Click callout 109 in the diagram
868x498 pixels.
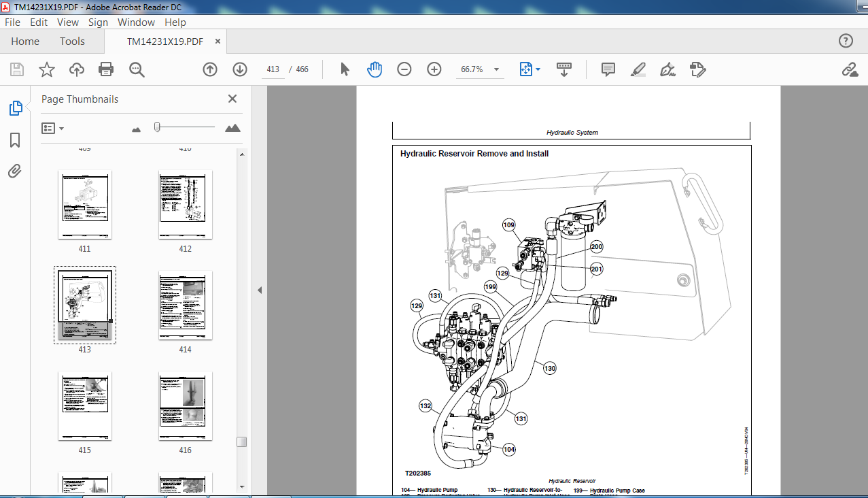click(509, 225)
